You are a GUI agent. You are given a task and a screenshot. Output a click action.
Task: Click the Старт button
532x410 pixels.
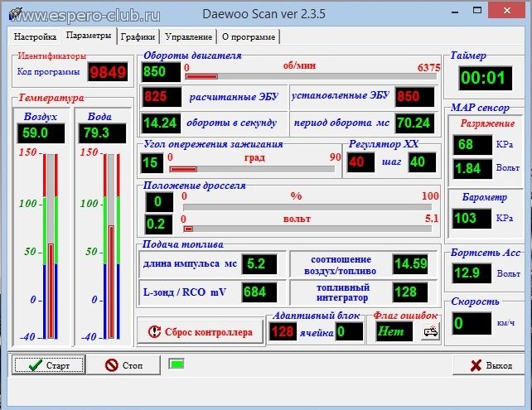(x=49, y=365)
